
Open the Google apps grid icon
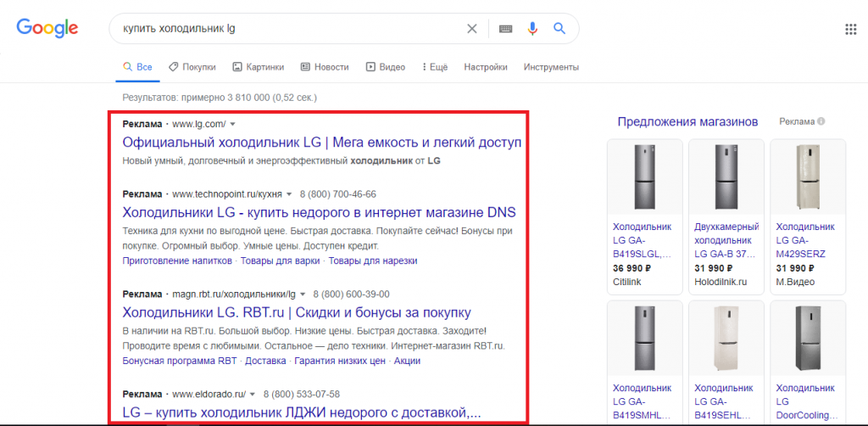click(851, 30)
